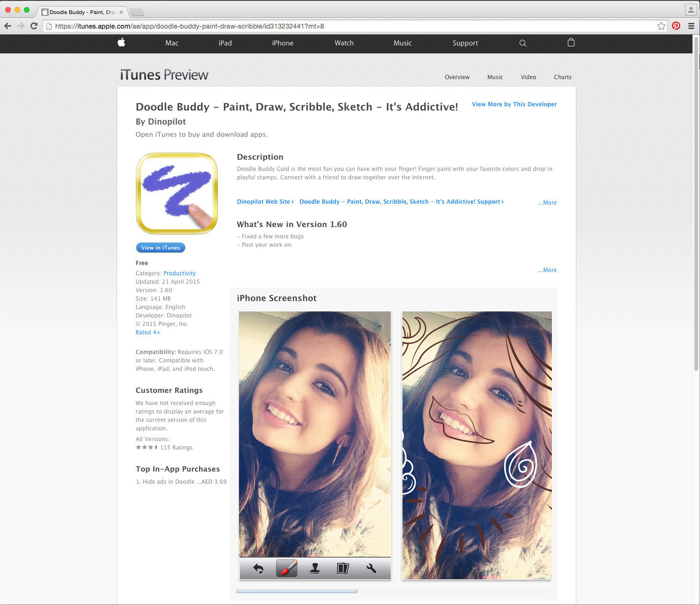Screen dimensions: 700x605
Task: Click the 'What's New in Version 1.60' heading
Action: click(x=292, y=224)
